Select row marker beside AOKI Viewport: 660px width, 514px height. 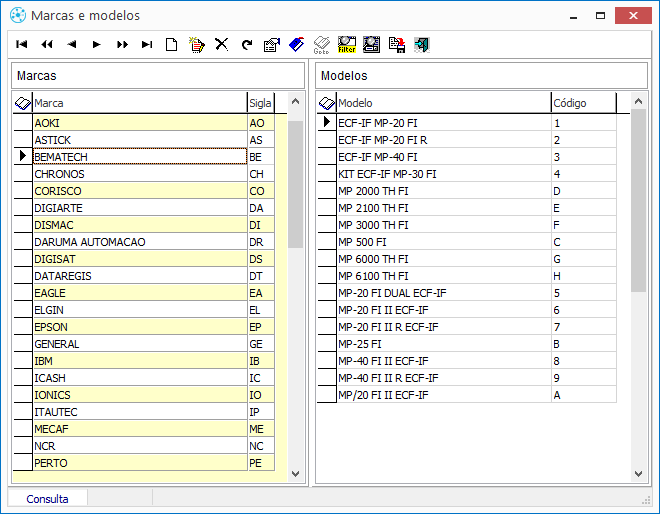coord(22,123)
